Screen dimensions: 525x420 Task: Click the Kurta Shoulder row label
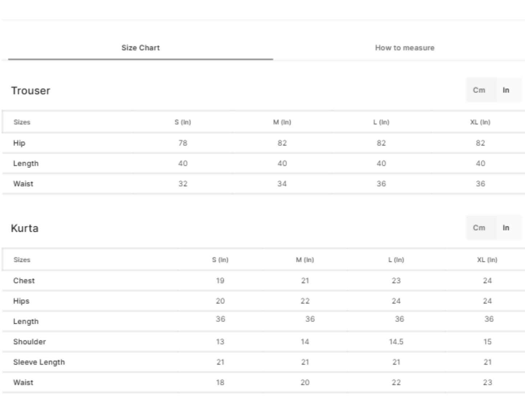click(29, 342)
